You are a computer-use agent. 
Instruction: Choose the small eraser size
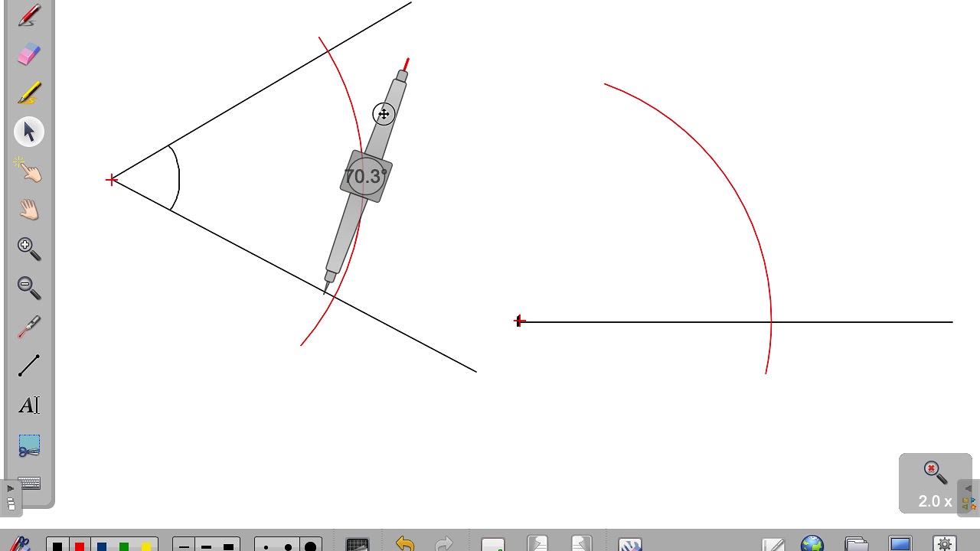pyautogui.click(x=266, y=546)
